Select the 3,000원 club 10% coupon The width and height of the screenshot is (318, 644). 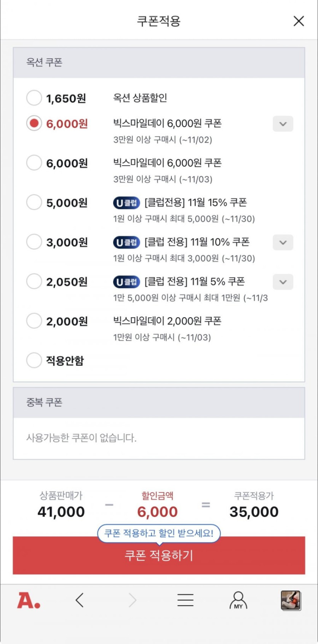(34, 242)
